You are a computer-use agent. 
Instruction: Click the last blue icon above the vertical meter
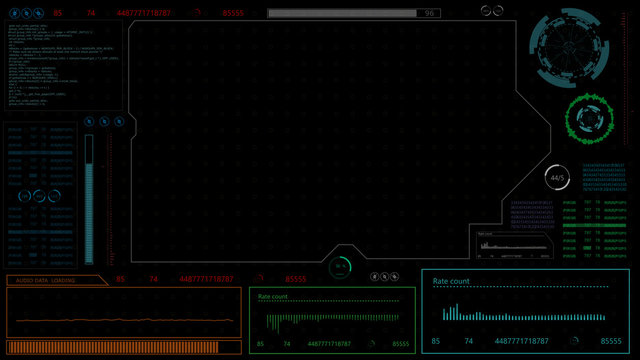(x=119, y=121)
